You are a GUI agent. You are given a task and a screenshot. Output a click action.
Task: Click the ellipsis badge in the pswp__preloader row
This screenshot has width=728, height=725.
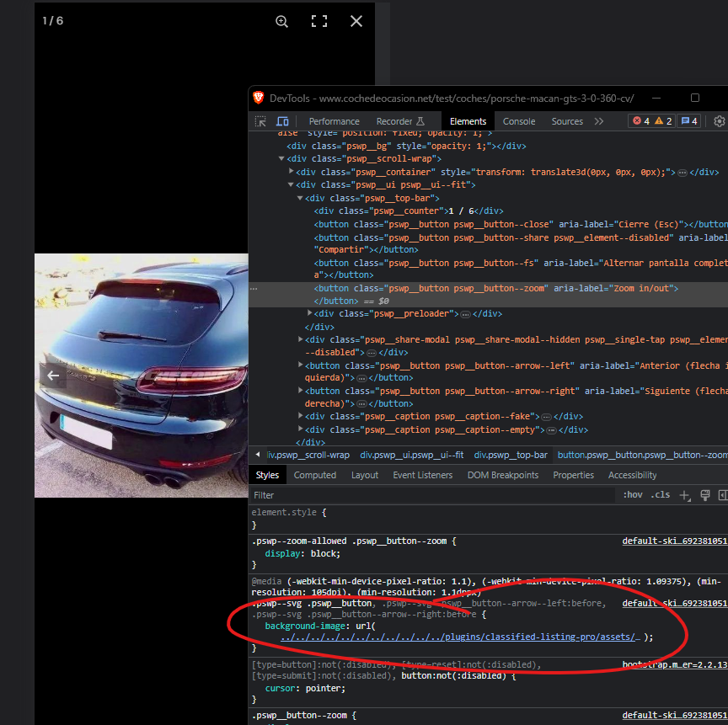tap(465, 314)
